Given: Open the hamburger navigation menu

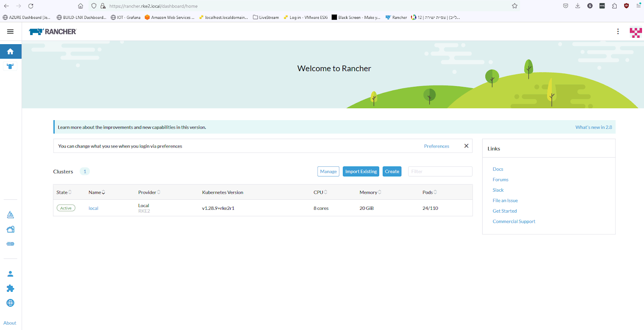Looking at the screenshot, I should pos(10,31).
